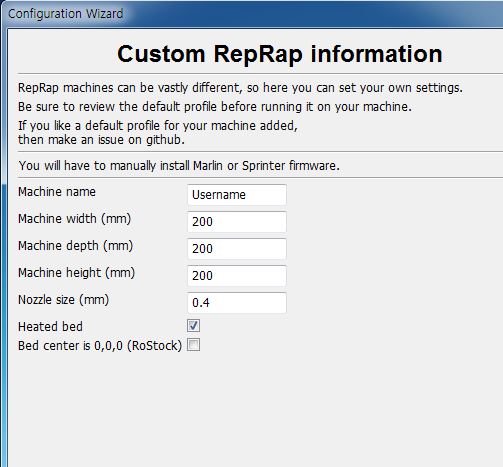The image size is (503, 467).
Task: Click the Marlin or Sprinter firmware notice
Action: (179, 166)
